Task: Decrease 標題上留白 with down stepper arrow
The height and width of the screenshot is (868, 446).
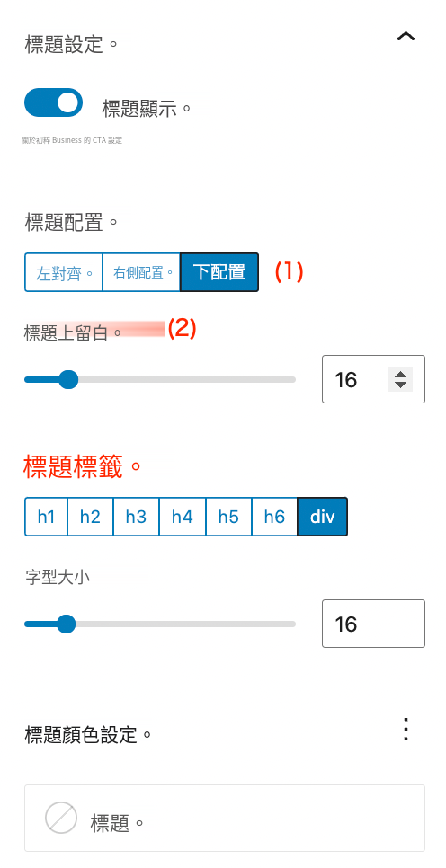Action: point(400,385)
